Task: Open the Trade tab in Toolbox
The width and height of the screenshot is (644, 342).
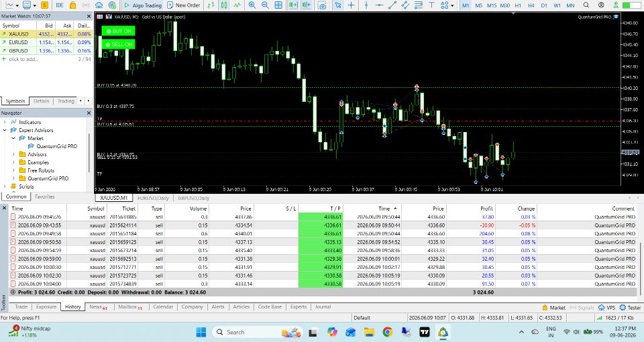Action: tap(21, 306)
